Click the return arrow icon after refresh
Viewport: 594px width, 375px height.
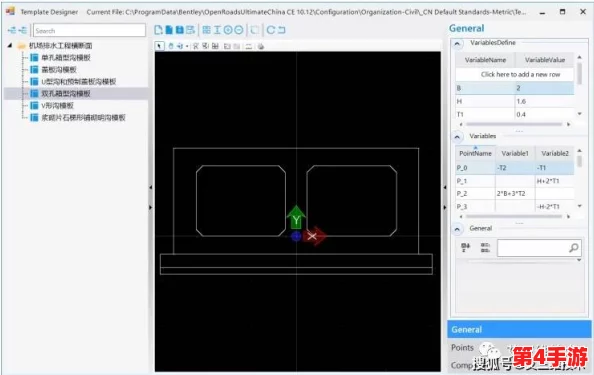[x=281, y=30]
